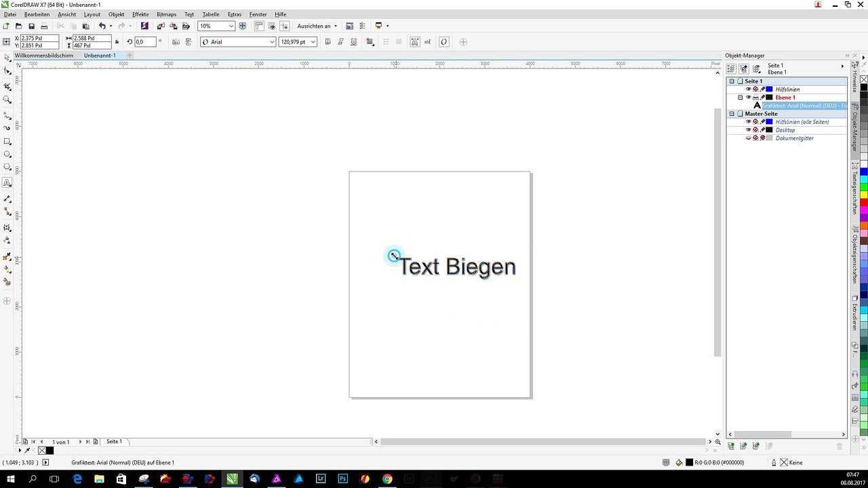Select the Pick tool in the toolbox
The image size is (868, 488).
[7, 58]
